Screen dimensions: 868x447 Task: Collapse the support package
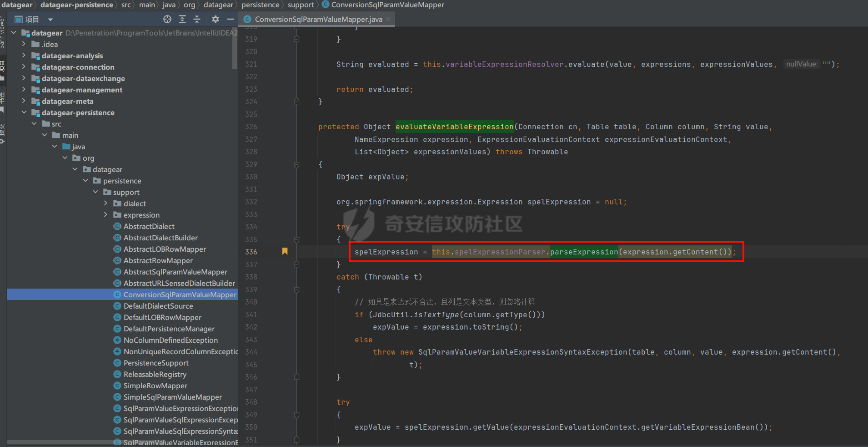tap(95, 192)
